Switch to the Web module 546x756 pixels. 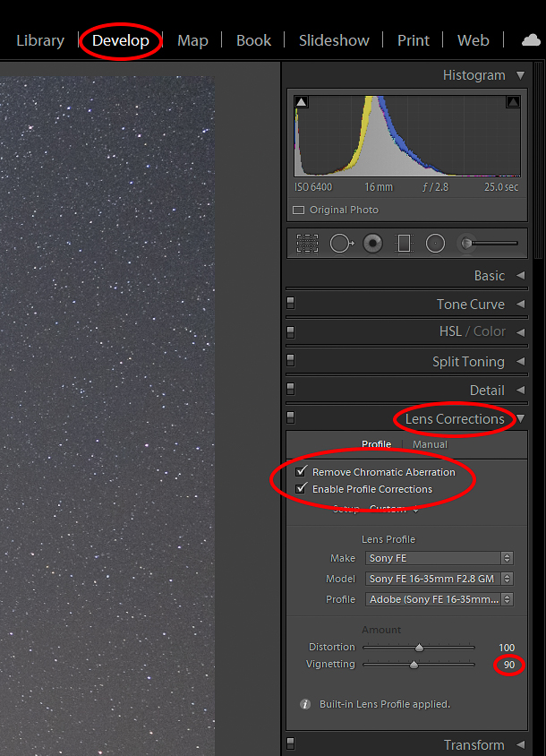[x=473, y=40]
